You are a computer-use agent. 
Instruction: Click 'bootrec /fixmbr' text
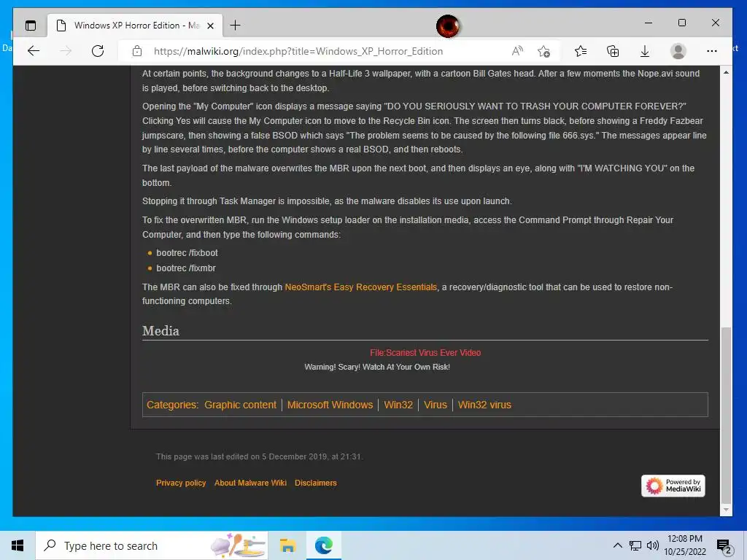tap(186, 268)
